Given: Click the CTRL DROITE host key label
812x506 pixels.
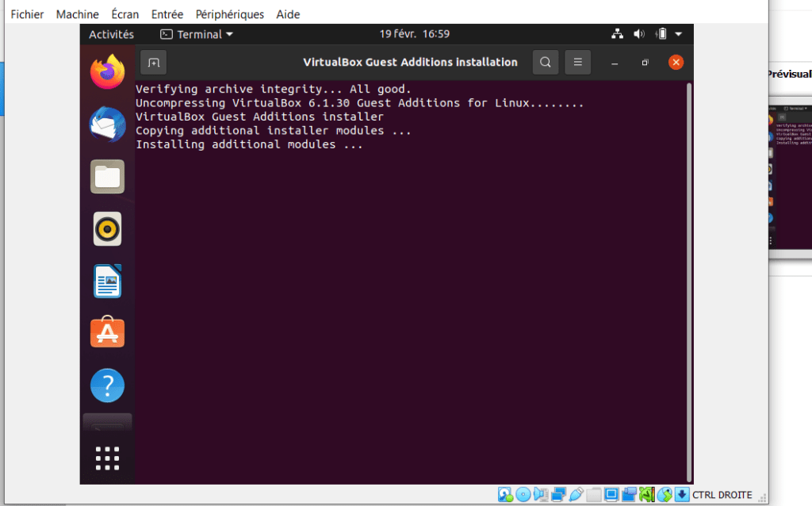Looking at the screenshot, I should (722, 495).
